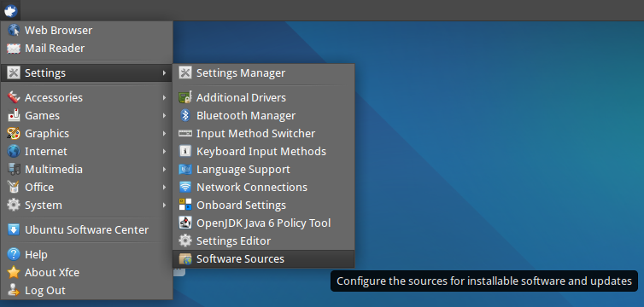Click the Software Sources box icon

185,259
